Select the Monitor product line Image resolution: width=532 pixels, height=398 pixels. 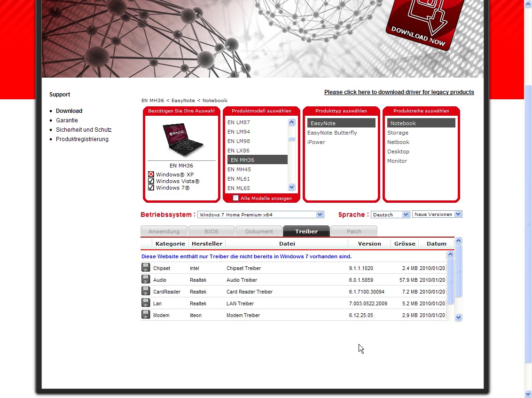(x=397, y=161)
